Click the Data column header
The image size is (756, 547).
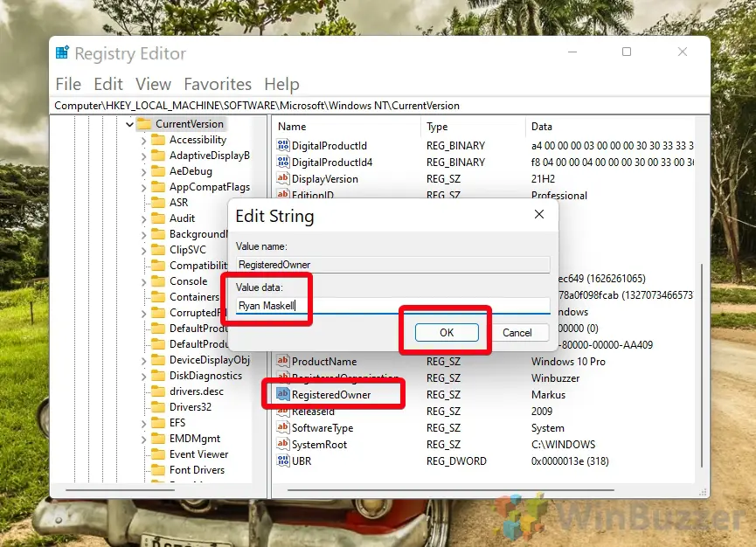(x=542, y=127)
